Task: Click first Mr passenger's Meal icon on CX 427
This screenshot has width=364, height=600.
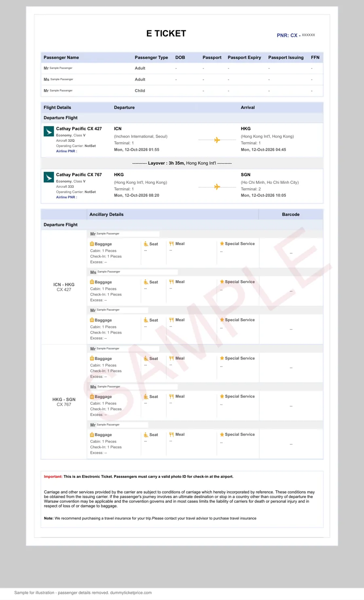Action: pos(171,244)
